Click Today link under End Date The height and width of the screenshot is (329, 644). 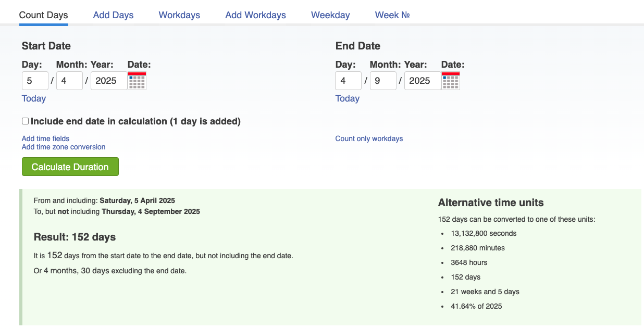[348, 98]
